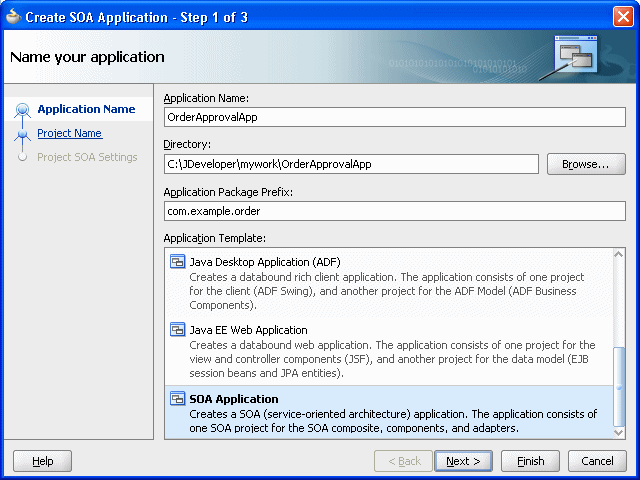
Task: Open the Project Name wizard step link
Action: point(69,133)
